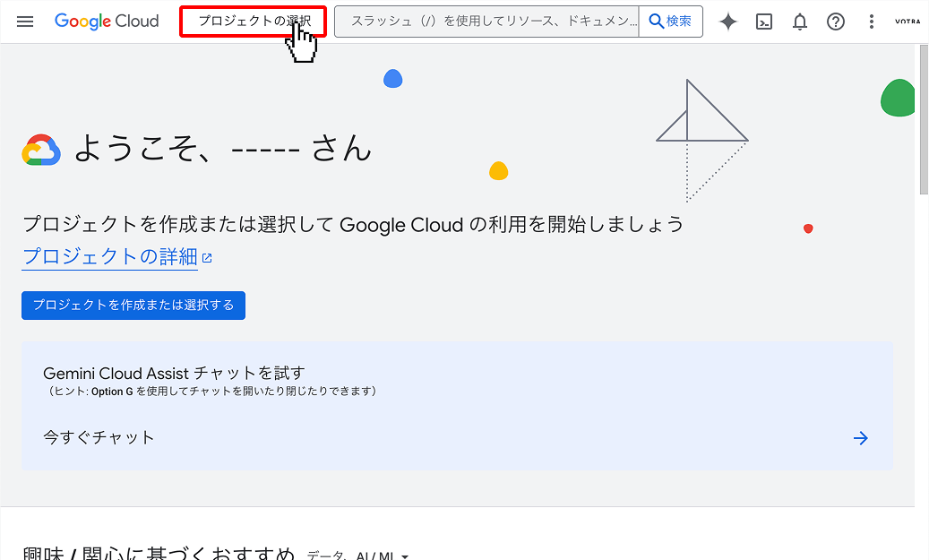Open the help question mark menu
The height and width of the screenshot is (560, 929).
pos(836,22)
